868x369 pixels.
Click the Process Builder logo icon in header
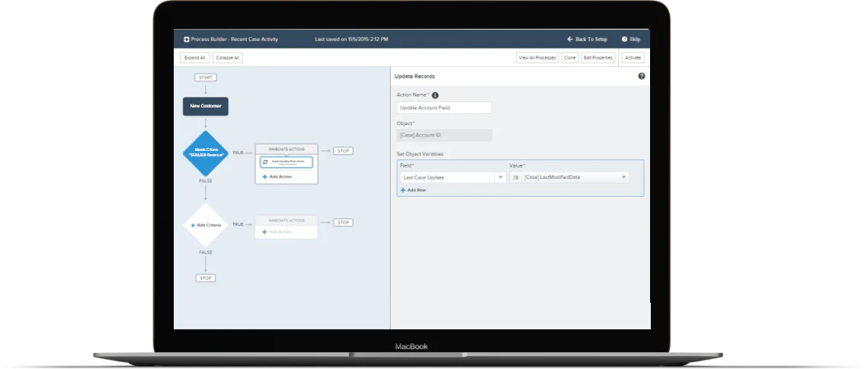tap(186, 40)
